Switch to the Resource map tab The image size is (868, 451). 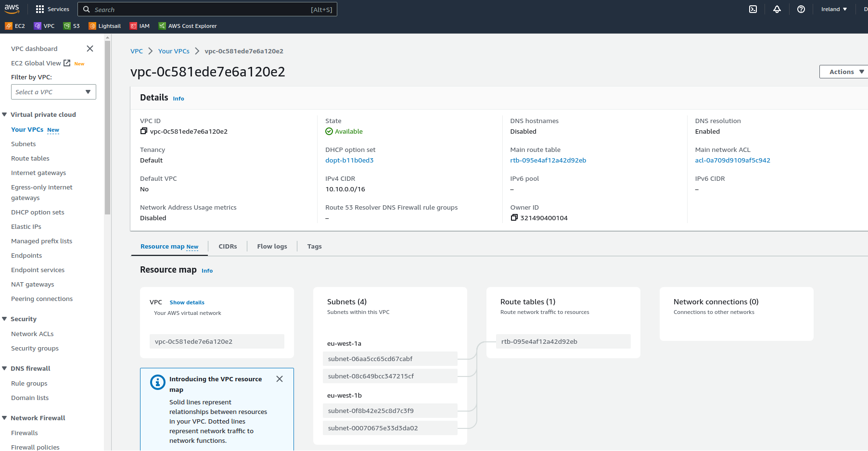[169, 247]
